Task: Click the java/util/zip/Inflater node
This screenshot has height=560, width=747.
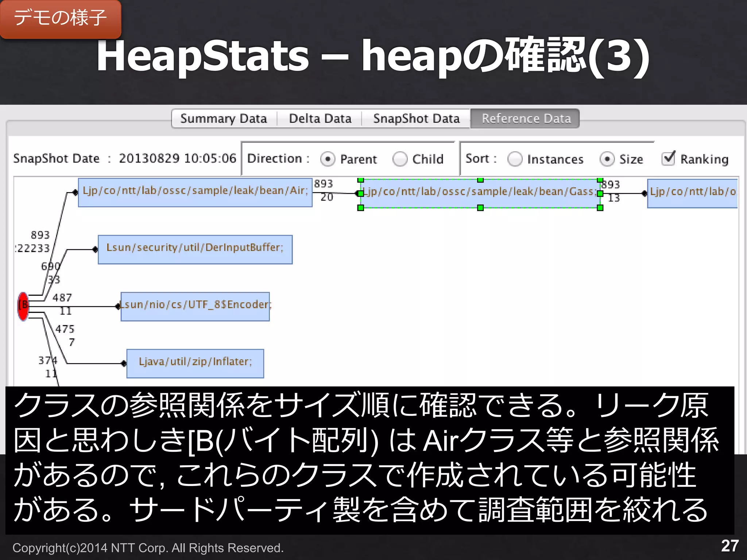Action: tap(195, 363)
